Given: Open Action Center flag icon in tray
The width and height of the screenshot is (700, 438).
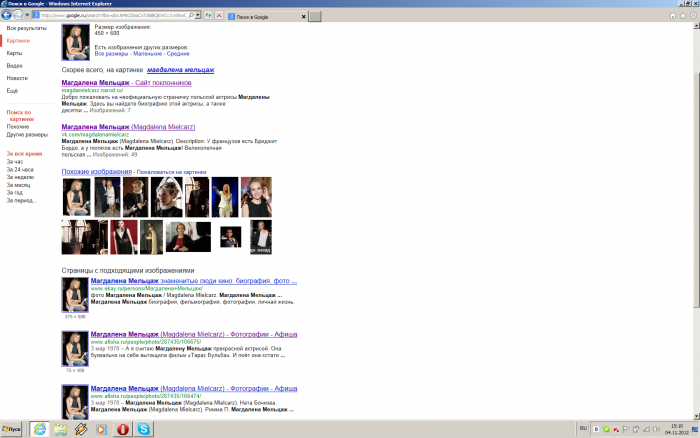Looking at the screenshot, I should [626, 430].
